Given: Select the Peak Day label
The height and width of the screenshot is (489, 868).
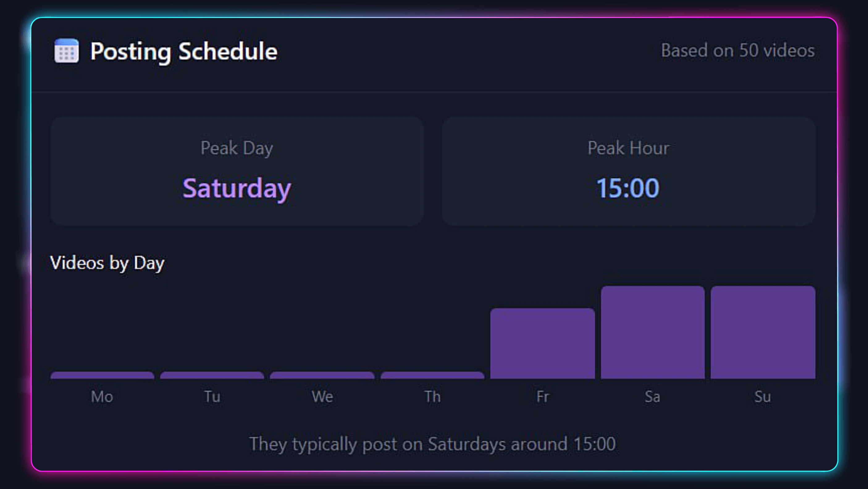Looking at the screenshot, I should pyautogui.click(x=237, y=148).
